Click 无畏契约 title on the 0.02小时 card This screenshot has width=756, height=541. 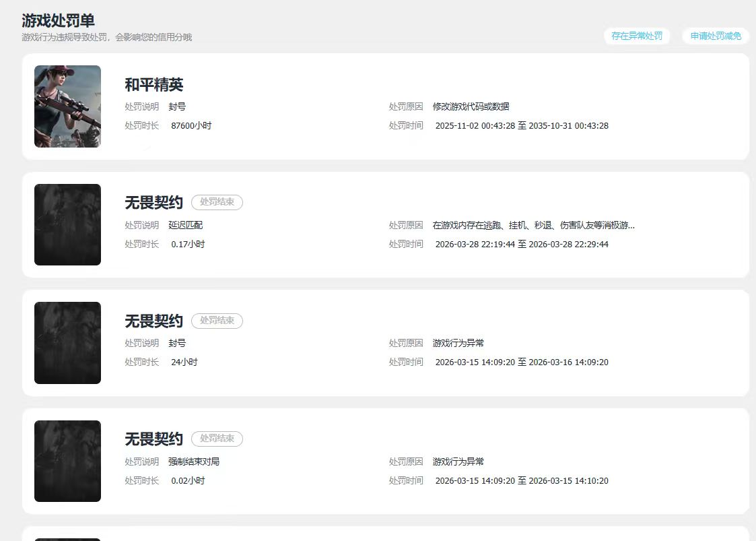[x=153, y=439]
